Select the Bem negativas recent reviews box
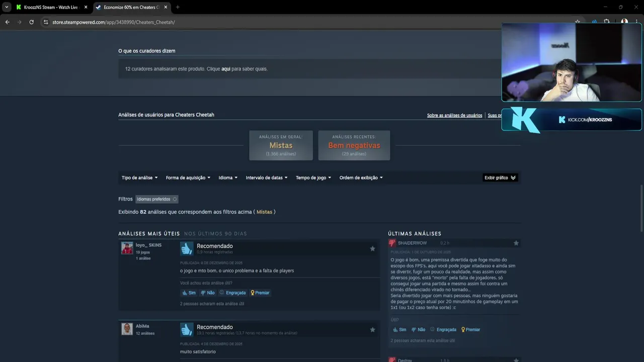 click(354, 145)
